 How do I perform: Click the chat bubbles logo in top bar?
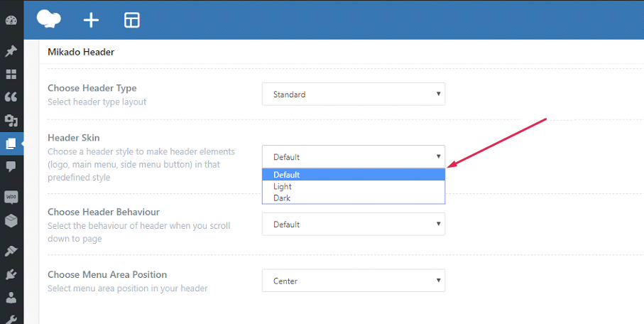point(50,19)
